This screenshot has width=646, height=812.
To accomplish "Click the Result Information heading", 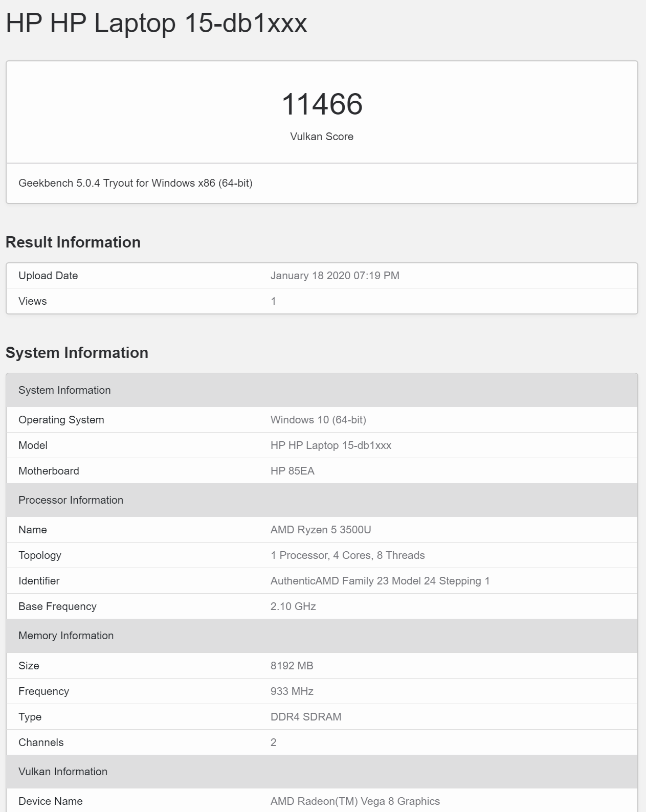I will [73, 242].
